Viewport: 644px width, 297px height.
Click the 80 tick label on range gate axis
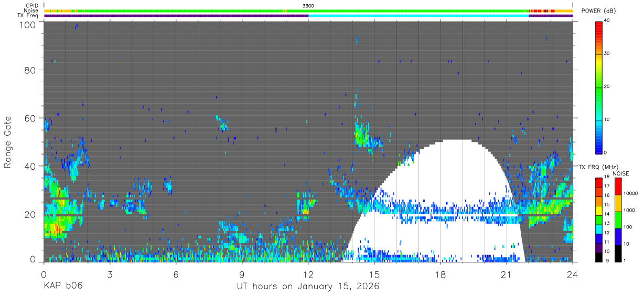coord(31,70)
